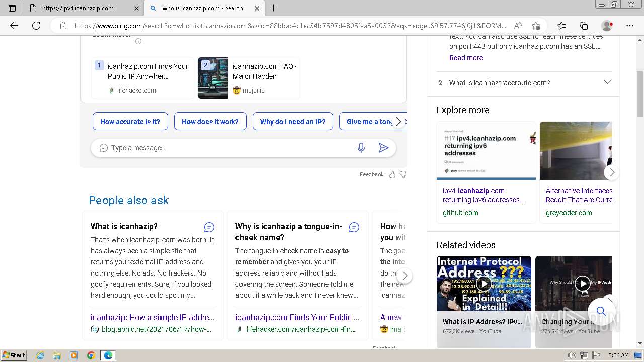Activate the microphone voice input

pyautogui.click(x=361, y=148)
